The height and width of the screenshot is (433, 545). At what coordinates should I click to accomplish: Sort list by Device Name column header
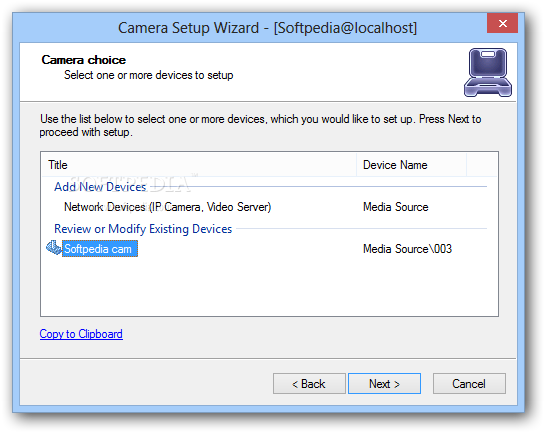411,165
